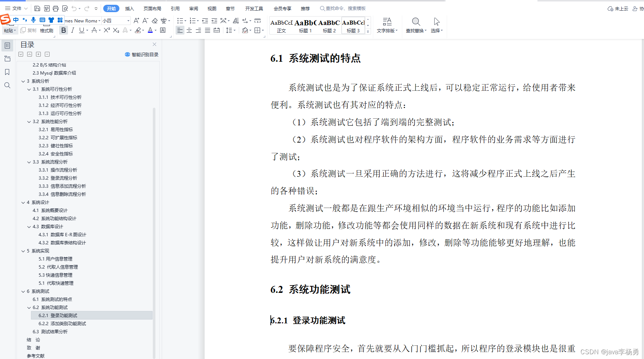Click the Format Painter (格式刷)
The image size is (644, 359).
pyautogui.click(x=47, y=30)
